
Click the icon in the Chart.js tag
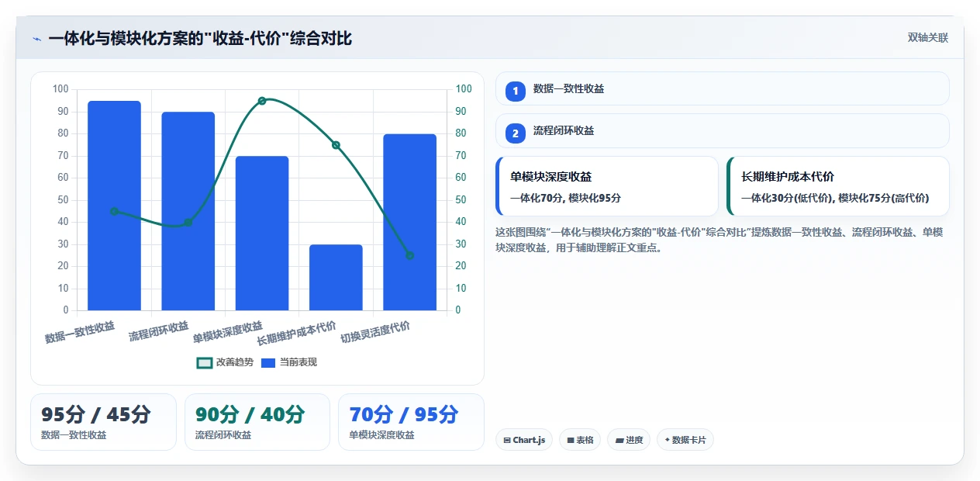(x=507, y=440)
